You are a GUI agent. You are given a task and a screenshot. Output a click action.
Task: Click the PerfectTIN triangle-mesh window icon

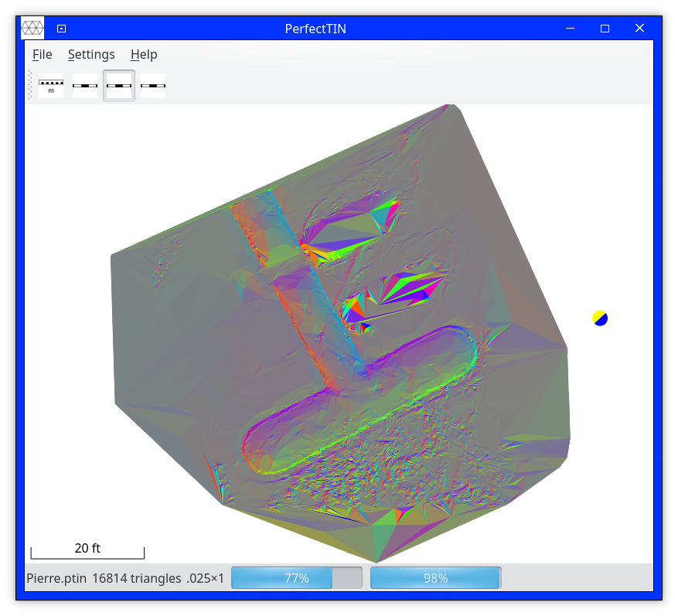32,29
